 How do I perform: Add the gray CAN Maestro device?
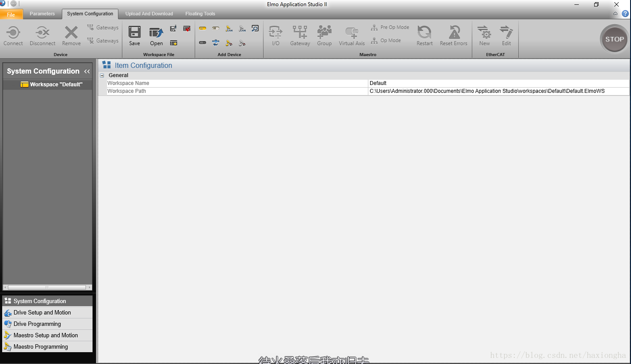tap(242, 28)
